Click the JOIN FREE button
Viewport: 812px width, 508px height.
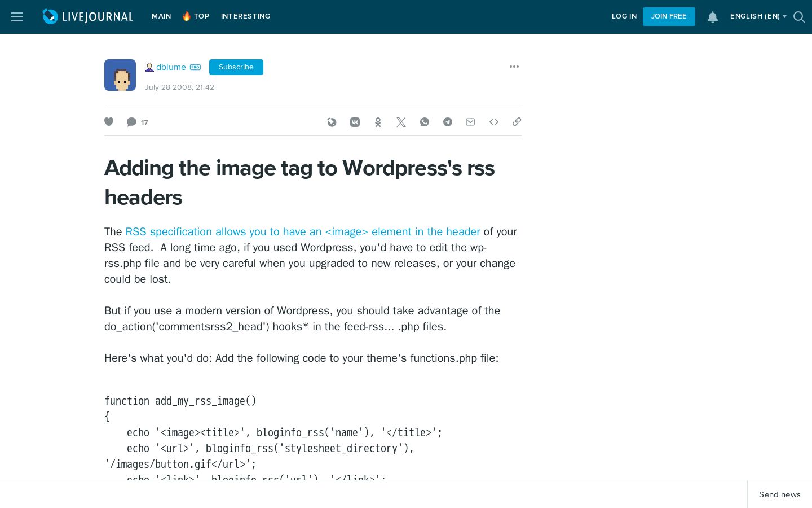(x=669, y=16)
